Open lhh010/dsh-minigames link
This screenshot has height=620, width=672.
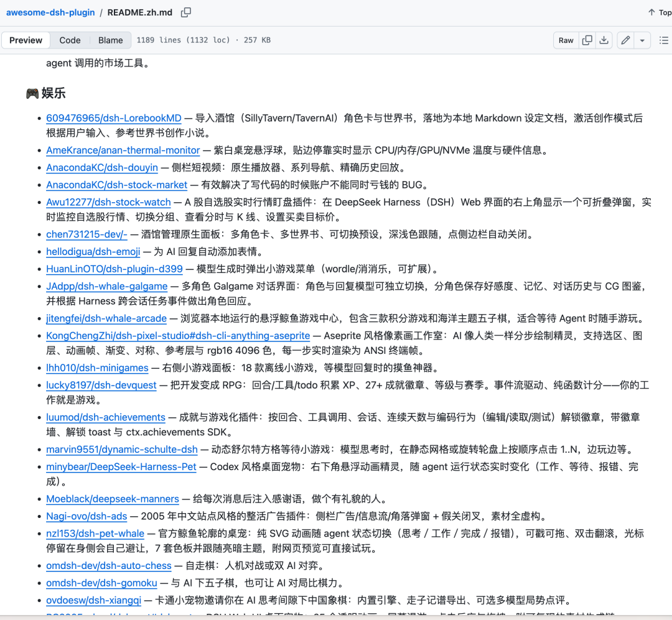[97, 368]
